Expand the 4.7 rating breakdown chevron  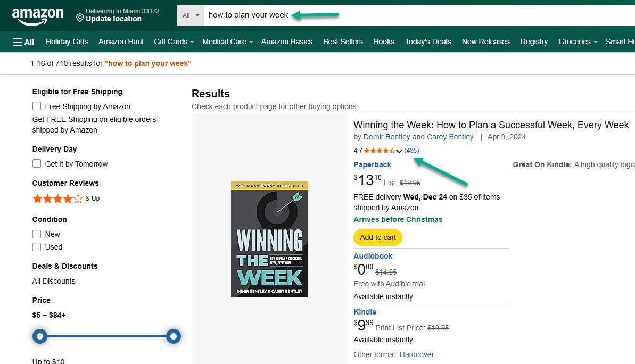(400, 151)
